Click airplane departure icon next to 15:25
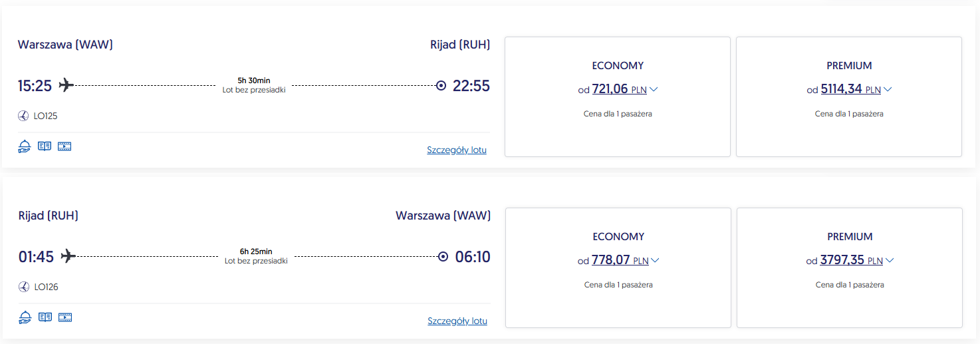The image size is (980, 344). [x=66, y=85]
